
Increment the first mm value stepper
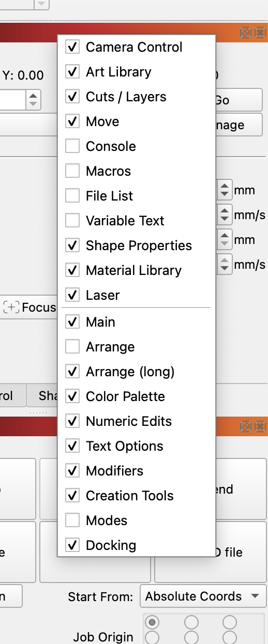click(225, 186)
